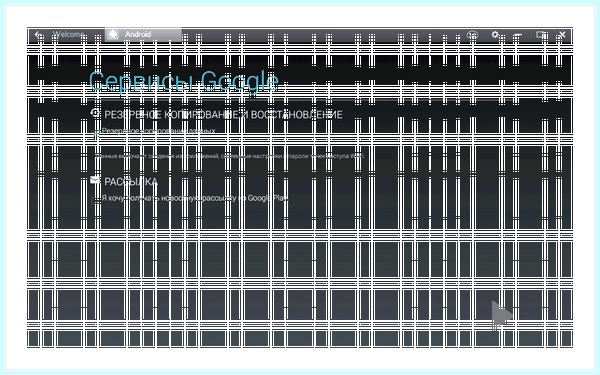Click the РАССЫЛКА heading text
This screenshot has height=375, width=600.
131,182
